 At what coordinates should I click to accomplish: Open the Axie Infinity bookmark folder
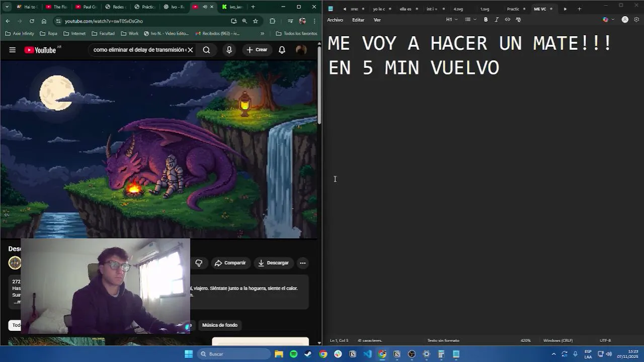20,34
